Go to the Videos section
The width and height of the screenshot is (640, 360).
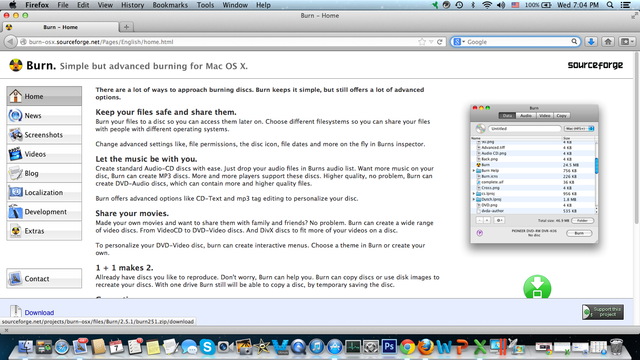tap(44, 154)
